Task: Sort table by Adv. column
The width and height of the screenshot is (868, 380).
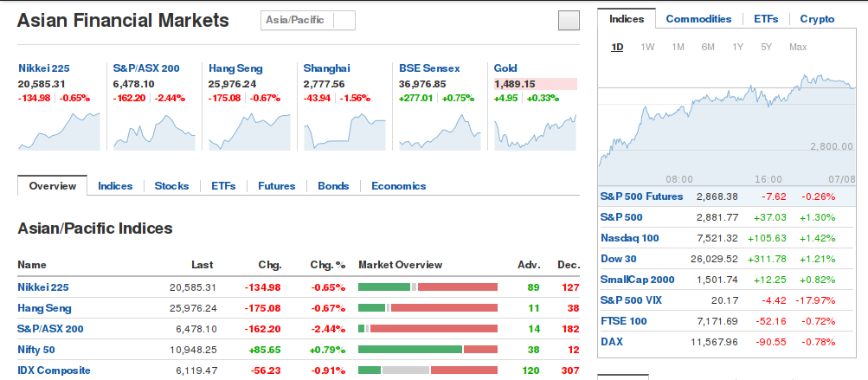Action: point(530,265)
